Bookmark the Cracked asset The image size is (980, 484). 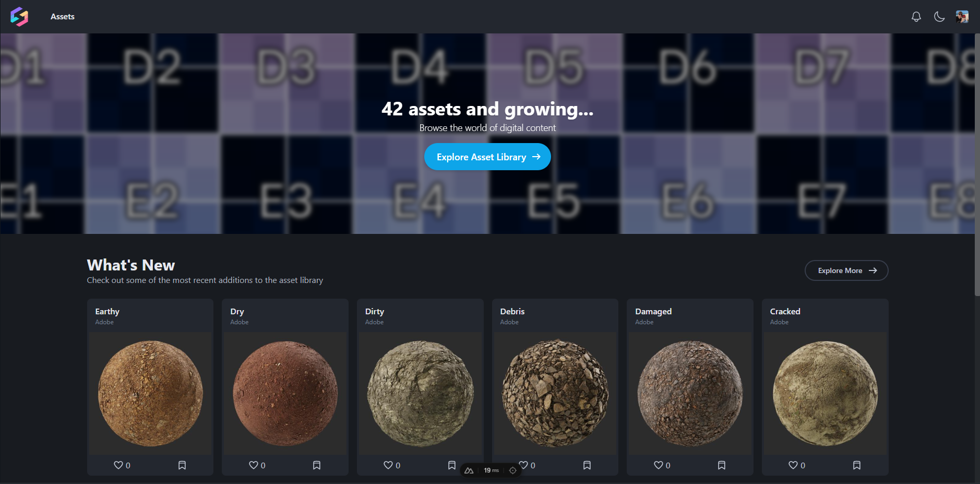[857, 465]
